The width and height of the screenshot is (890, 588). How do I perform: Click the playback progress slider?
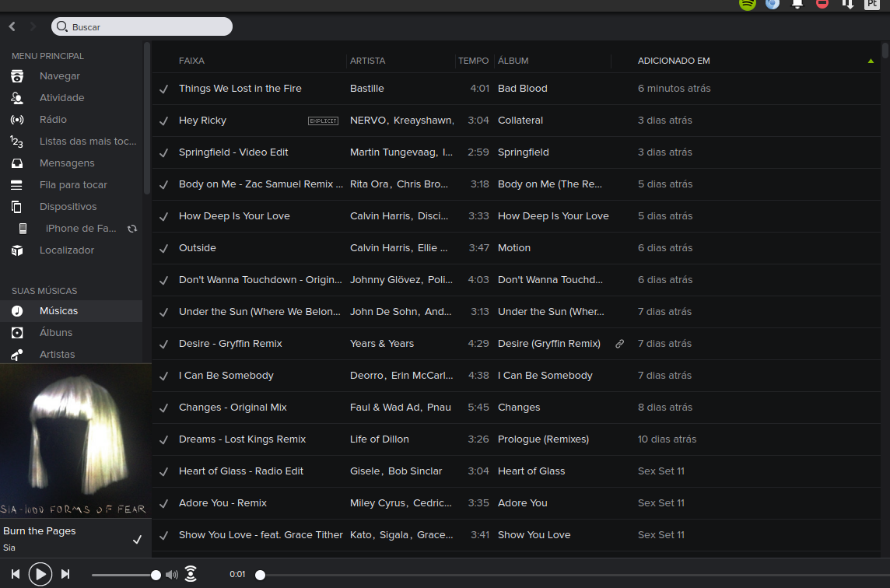click(x=572, y=575)
